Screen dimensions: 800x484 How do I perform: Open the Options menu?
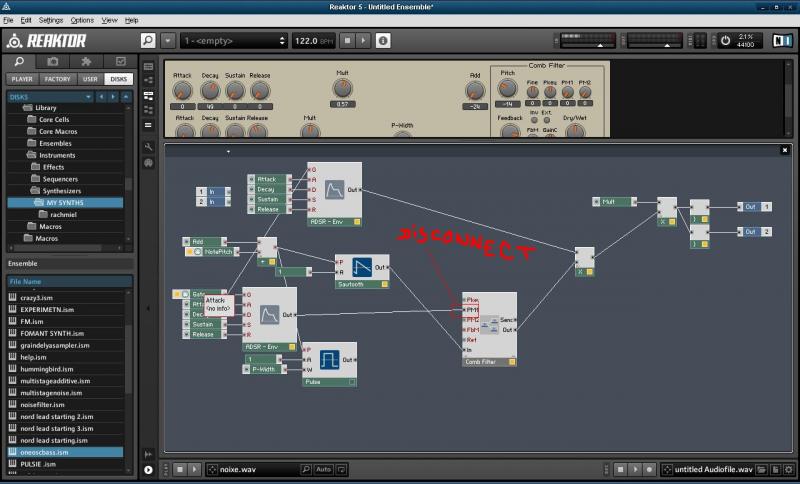(x=82, y=20)
